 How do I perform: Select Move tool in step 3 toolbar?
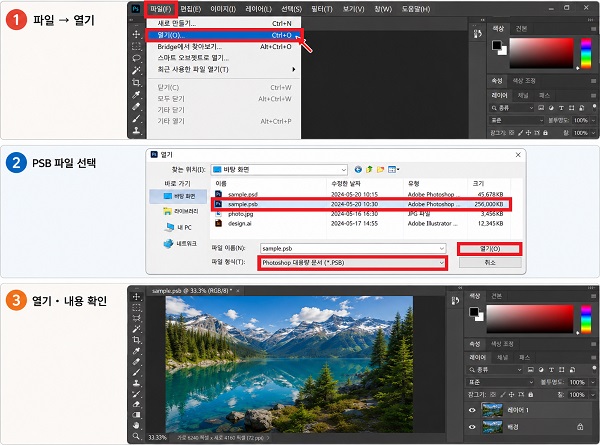point(136,297)
